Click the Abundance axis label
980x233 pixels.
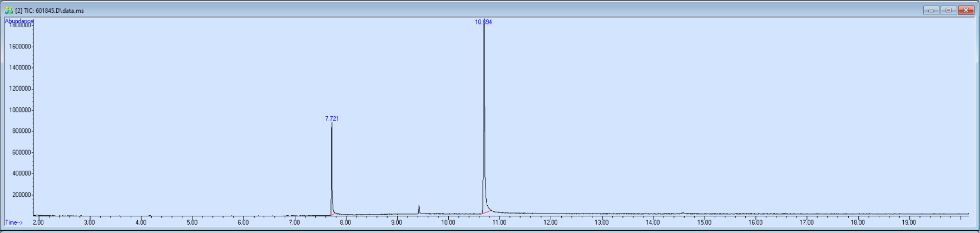coord(19,21)
